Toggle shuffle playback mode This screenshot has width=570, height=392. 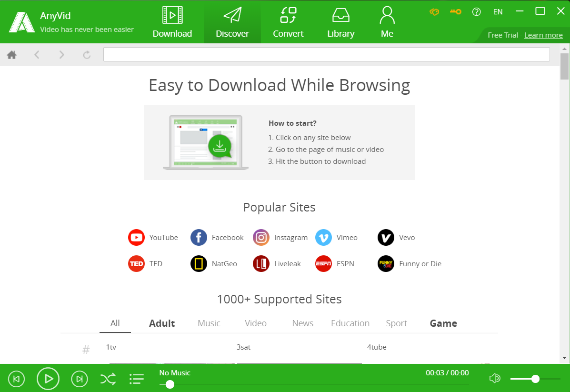pos(108,379)
